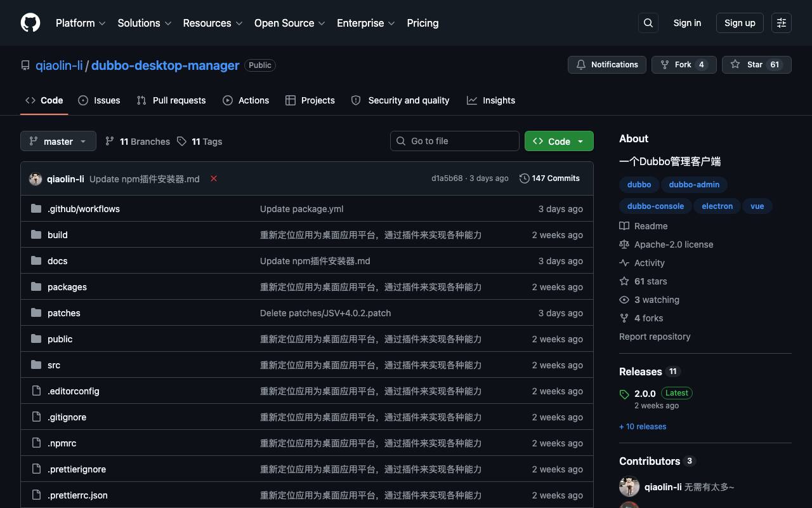Open the .github/workflows folder icon
The width and height of the screenshot is (812, 508).
[36, 208]
